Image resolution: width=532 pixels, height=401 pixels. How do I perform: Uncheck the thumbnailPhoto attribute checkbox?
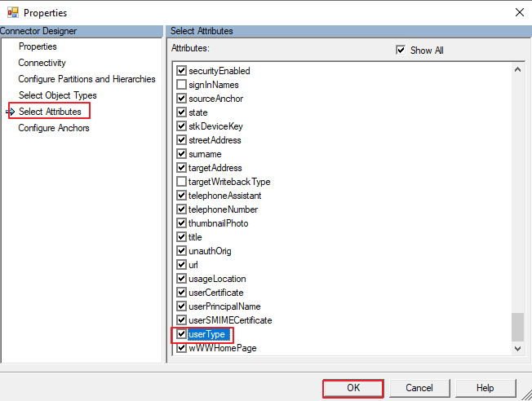click(181, 223)
